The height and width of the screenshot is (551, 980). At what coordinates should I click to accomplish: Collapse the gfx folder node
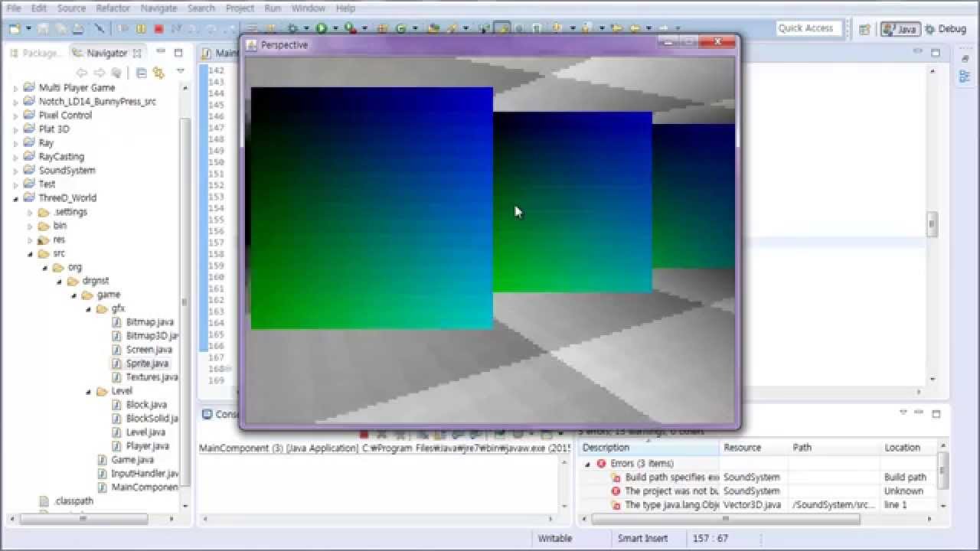tap(88, 308)
